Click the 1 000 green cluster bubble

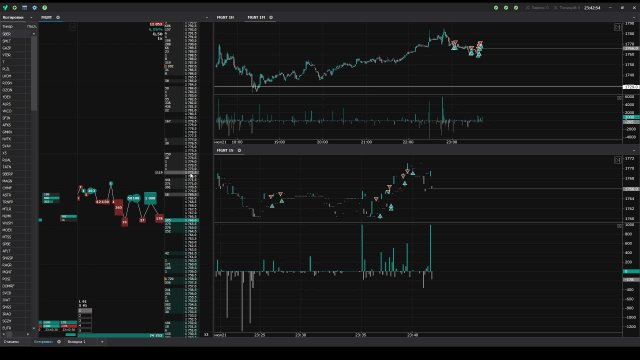pos(150,198)
